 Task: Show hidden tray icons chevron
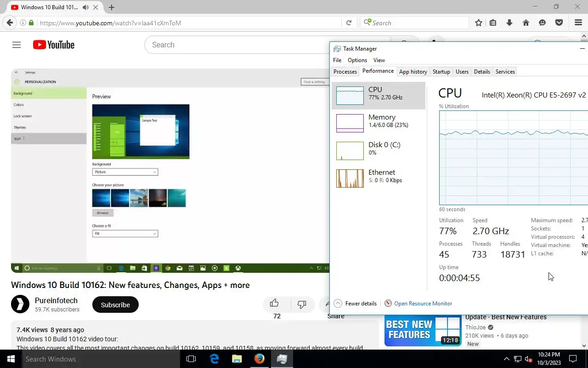click(506, 359)
